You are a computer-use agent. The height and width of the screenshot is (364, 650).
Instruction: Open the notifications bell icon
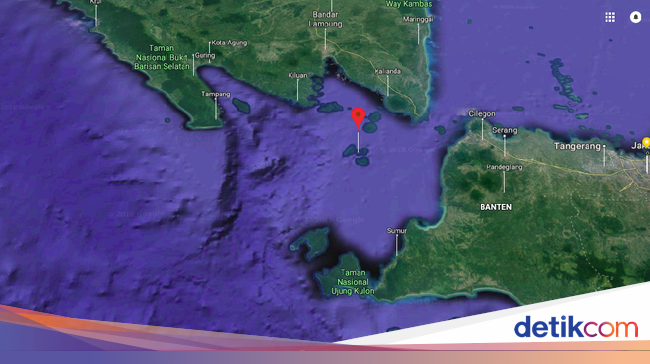coord(635,17)
